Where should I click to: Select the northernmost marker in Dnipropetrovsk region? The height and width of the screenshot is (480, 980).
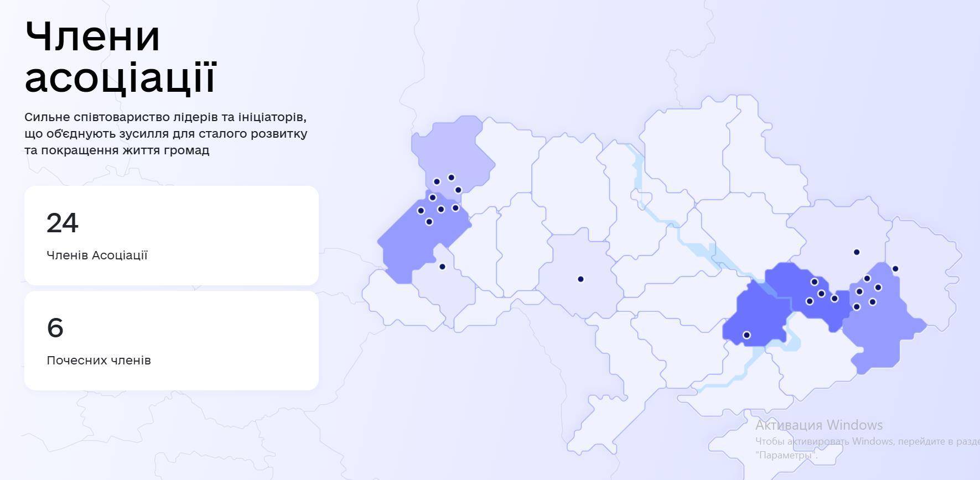pos(814,282)
